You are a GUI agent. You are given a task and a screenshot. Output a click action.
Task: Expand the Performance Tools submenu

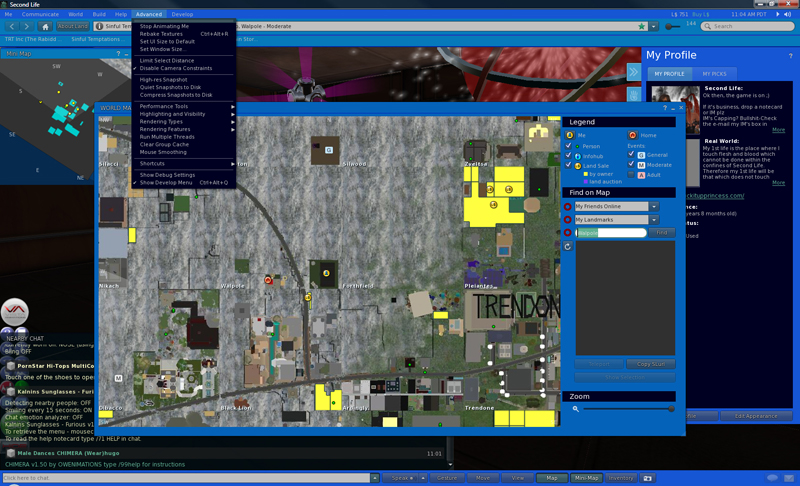click(x=185, y=106)
